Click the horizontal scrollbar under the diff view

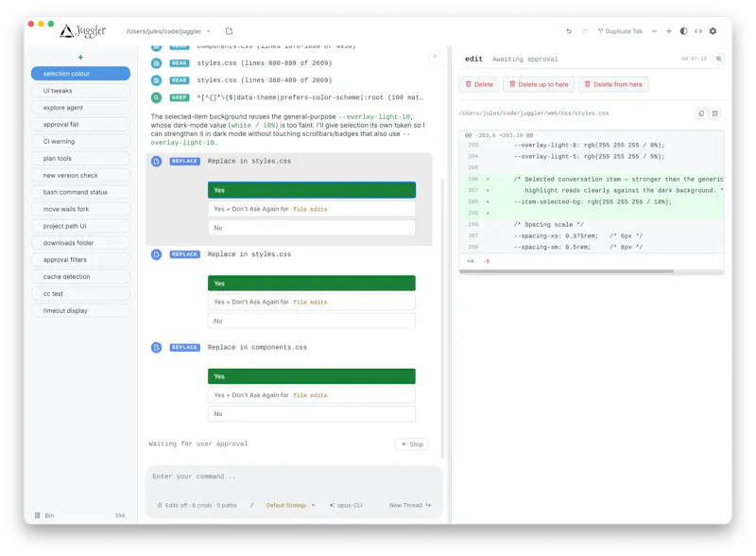[566, 271]
